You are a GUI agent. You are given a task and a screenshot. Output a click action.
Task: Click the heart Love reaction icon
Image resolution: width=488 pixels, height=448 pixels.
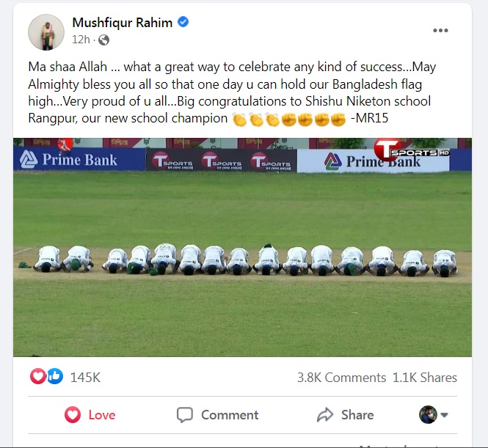point(38,376)
